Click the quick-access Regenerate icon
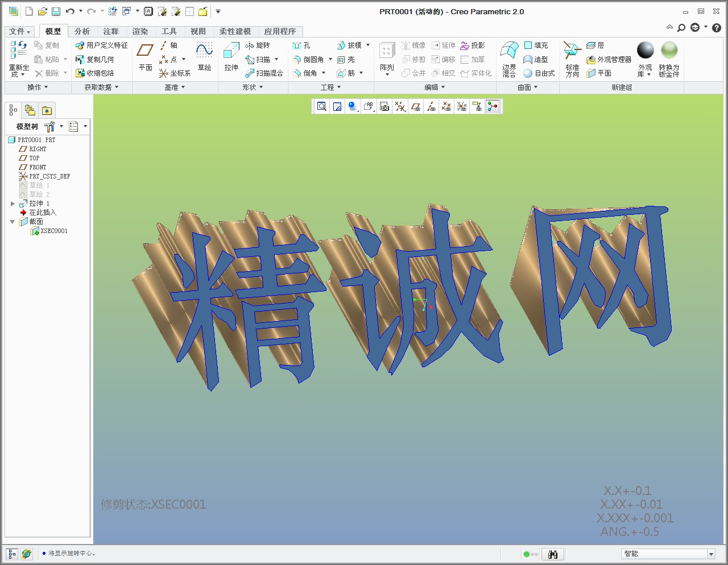728x565 pixels. coord(113,11)
